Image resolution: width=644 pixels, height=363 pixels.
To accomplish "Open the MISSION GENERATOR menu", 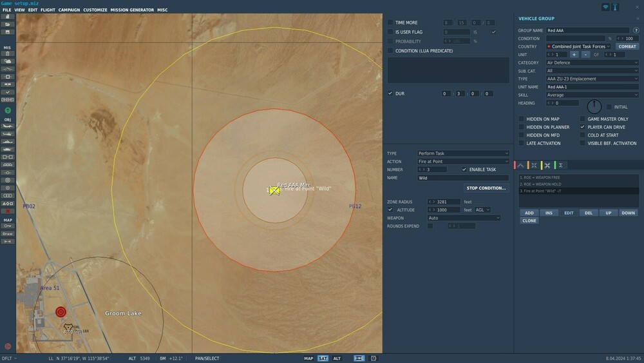I will coord(132,10).
